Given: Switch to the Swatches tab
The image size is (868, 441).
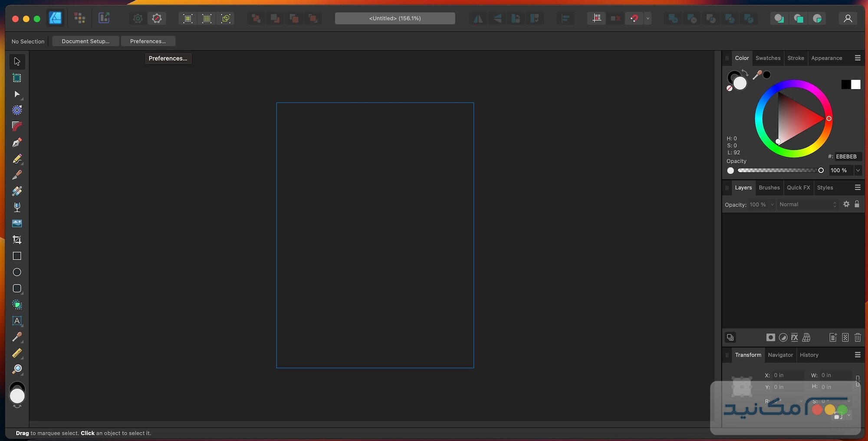Looking at the screenshot, I should [x=768, y=58].
